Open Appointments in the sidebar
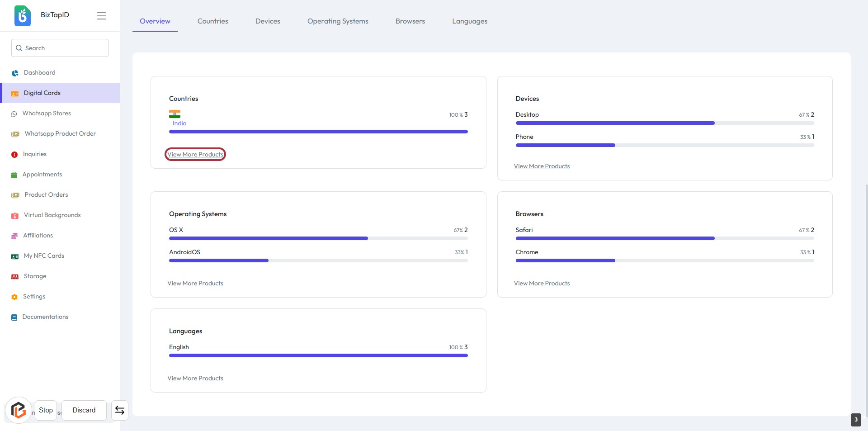This screenshot has width=868, height=431. [x=42, y=175]
